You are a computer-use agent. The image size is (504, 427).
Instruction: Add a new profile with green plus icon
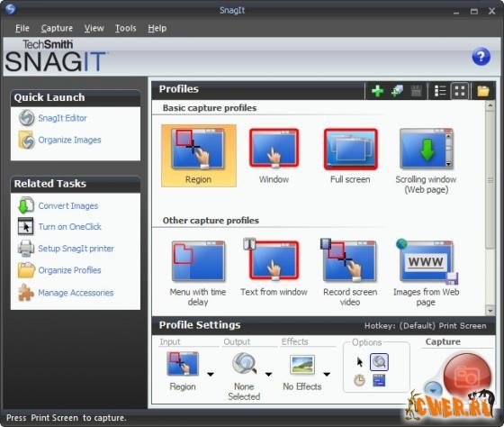(377, 91)
